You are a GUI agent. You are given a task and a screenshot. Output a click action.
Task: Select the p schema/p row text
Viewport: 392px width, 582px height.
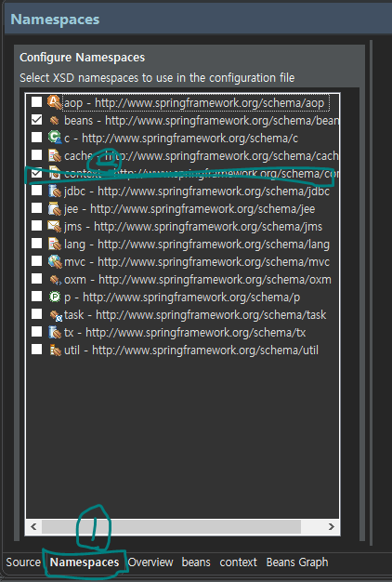182,298
